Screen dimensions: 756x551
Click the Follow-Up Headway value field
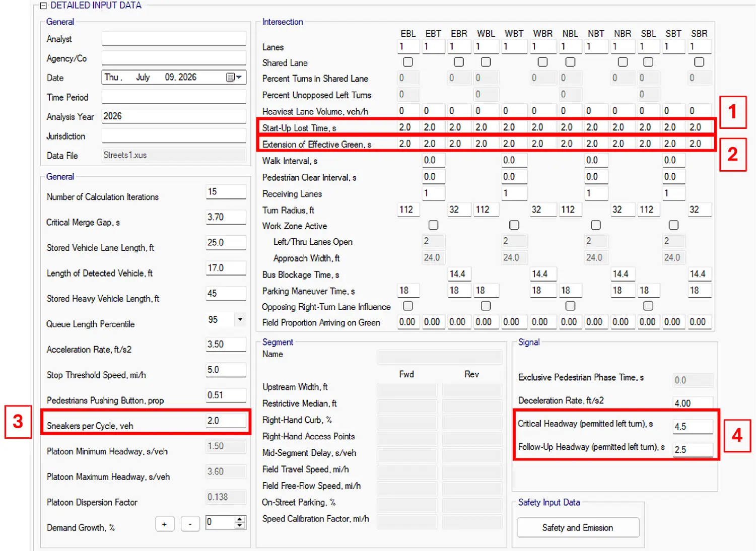click(x=693, y=450)
